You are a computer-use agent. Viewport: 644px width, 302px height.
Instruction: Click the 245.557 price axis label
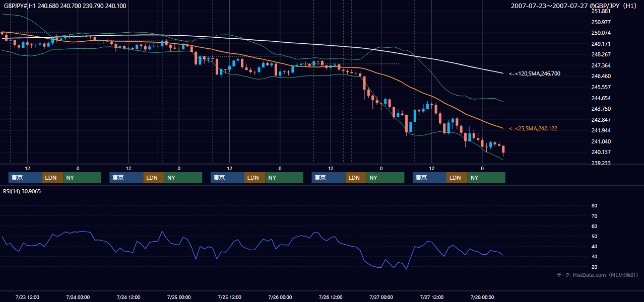[601, 87]
